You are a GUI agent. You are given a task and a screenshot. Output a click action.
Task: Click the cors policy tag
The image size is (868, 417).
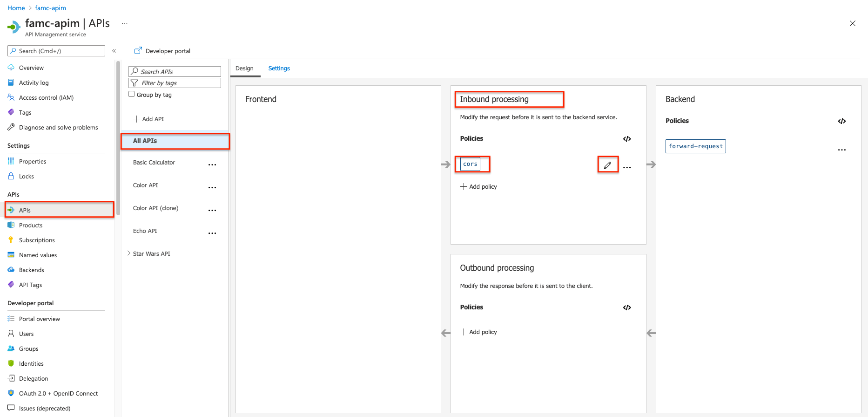(x=470, y=164)
